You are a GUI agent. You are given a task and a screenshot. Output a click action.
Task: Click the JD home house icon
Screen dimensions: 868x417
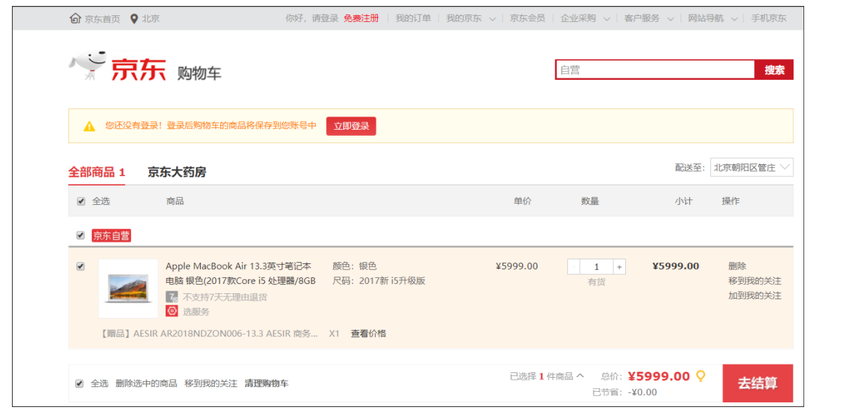[x=75, y=18]
